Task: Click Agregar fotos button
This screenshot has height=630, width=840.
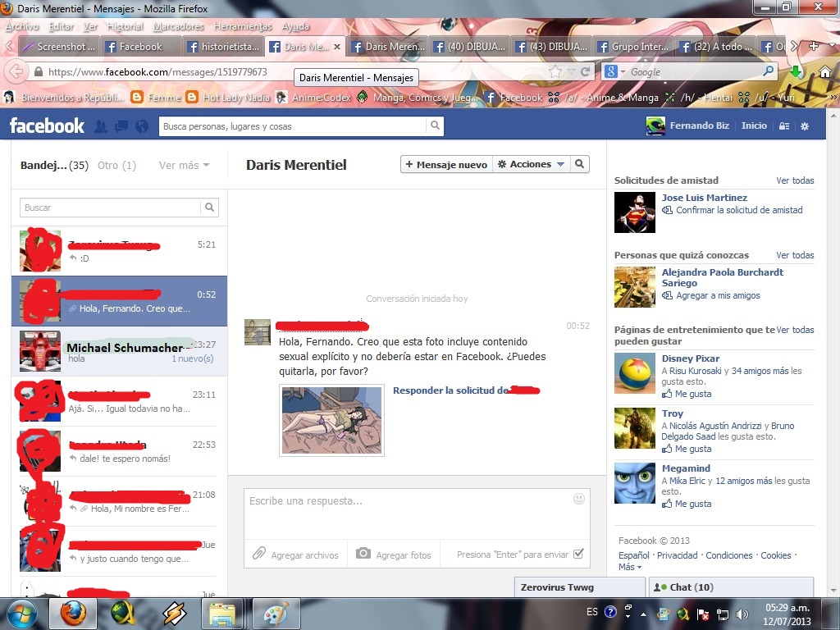Action: (394, 555)
